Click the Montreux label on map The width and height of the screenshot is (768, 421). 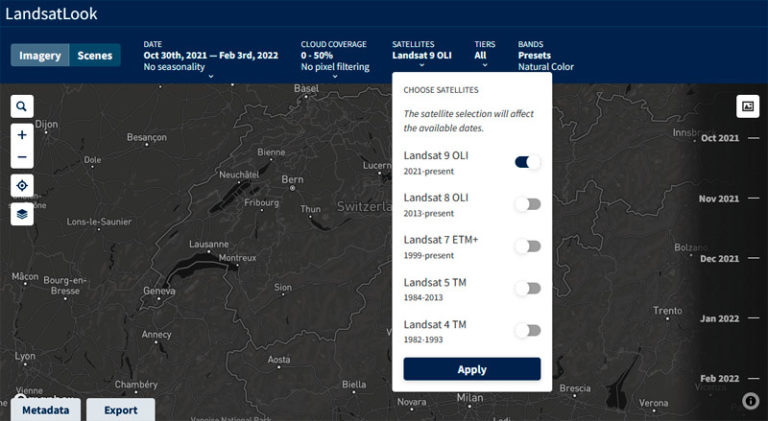tap(238, 257)
